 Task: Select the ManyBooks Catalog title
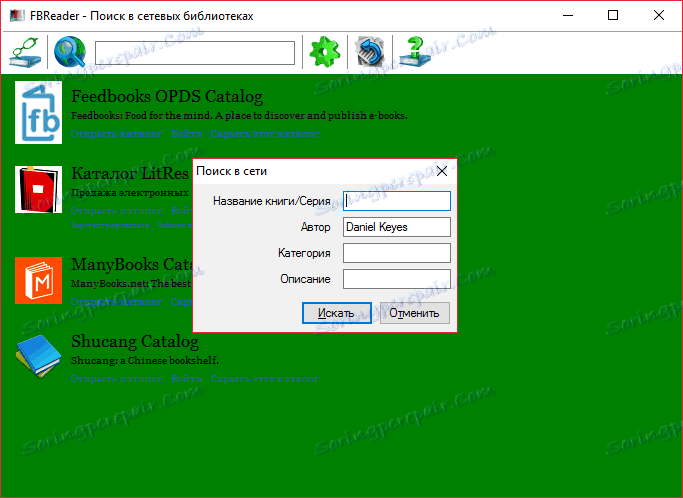[x=132, y=264]
